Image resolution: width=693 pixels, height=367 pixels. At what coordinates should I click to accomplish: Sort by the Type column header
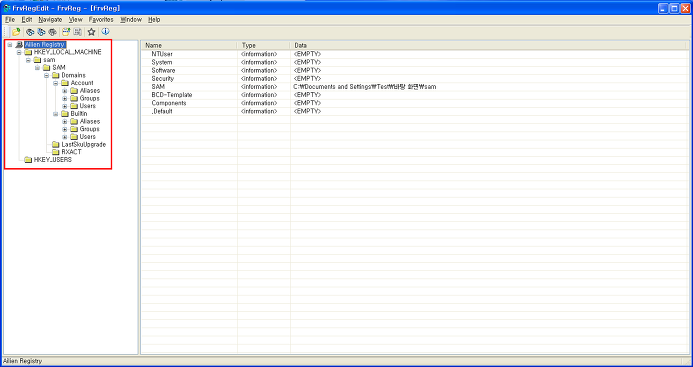[x=264, y=45]
